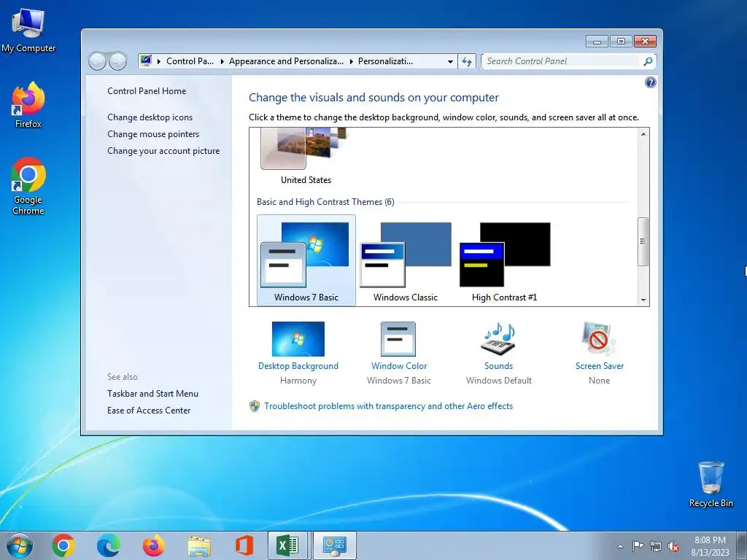This screenshot has width=747, height=560.
Task: Expand the address bar history dropdown
Action: click(450, 61)
